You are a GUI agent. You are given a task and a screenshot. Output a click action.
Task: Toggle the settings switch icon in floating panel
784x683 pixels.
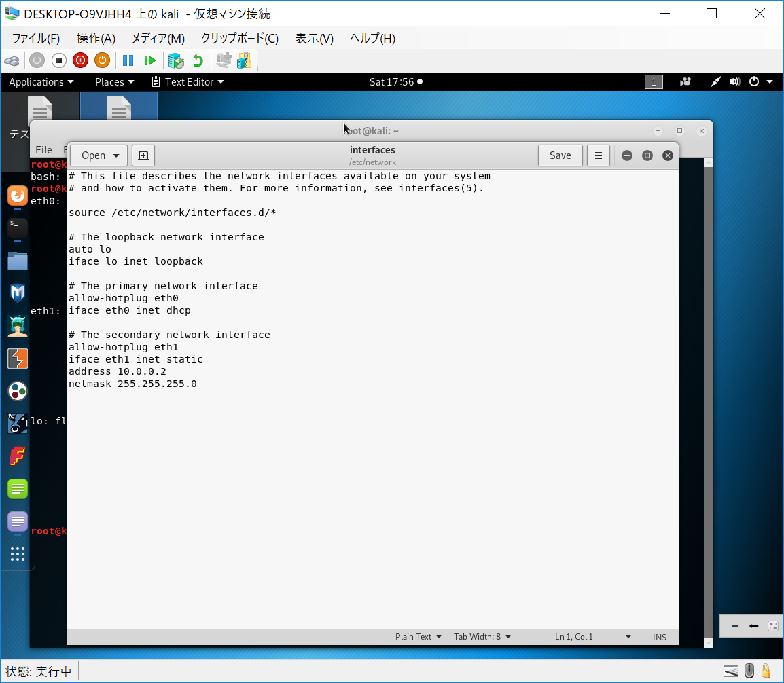[x=773, y=626]
